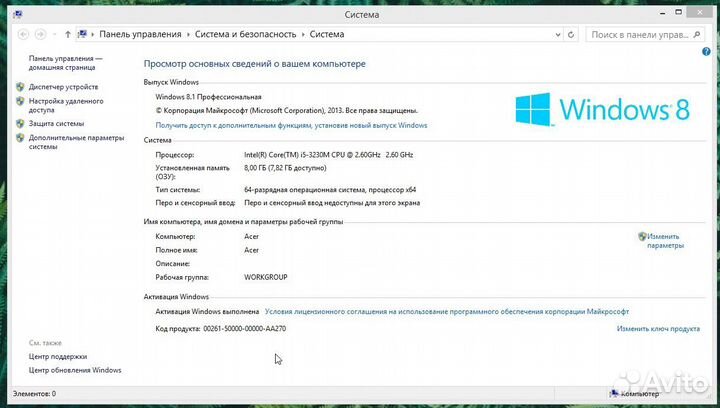Click the system icon in title bar

pyautogui.click(x=17, y=14)
